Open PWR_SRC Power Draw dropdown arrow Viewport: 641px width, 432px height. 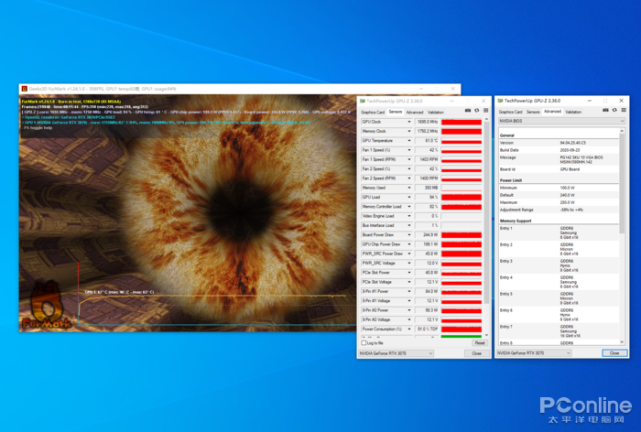pyautogui.click(x=409, y=253)
